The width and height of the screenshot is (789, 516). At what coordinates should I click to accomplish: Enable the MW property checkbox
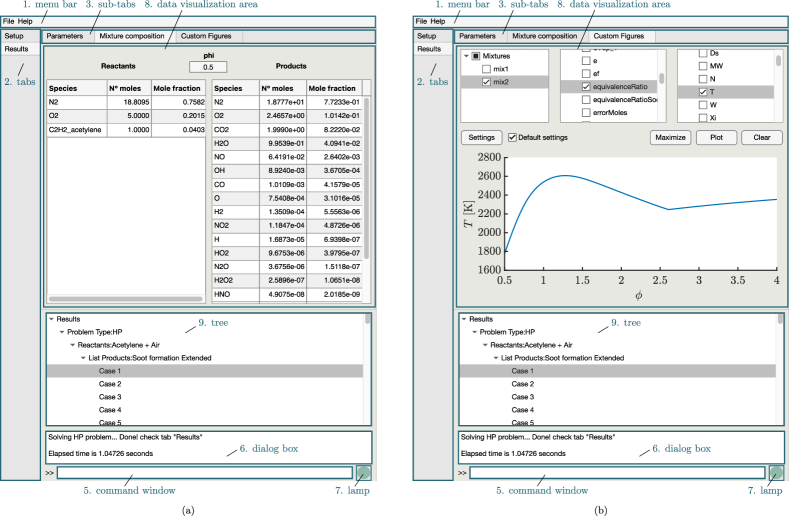coord(701,65)
